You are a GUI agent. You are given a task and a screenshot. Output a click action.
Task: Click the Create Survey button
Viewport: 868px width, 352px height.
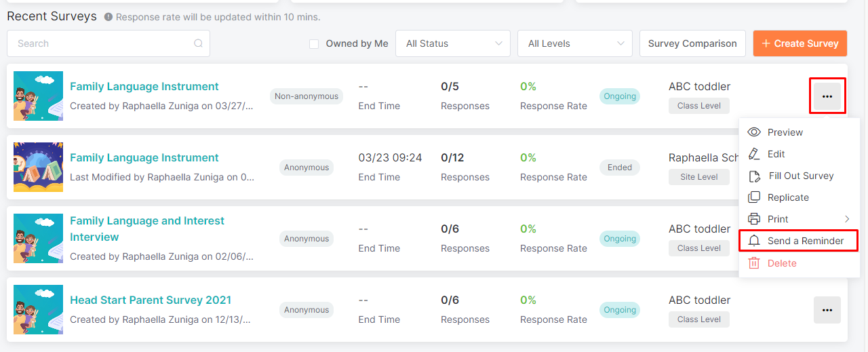coord(800,43)
